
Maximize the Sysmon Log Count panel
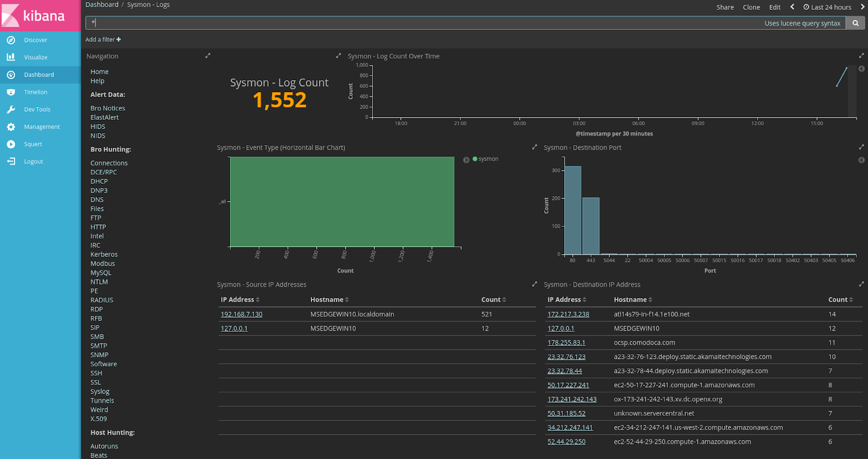(339, 56)
